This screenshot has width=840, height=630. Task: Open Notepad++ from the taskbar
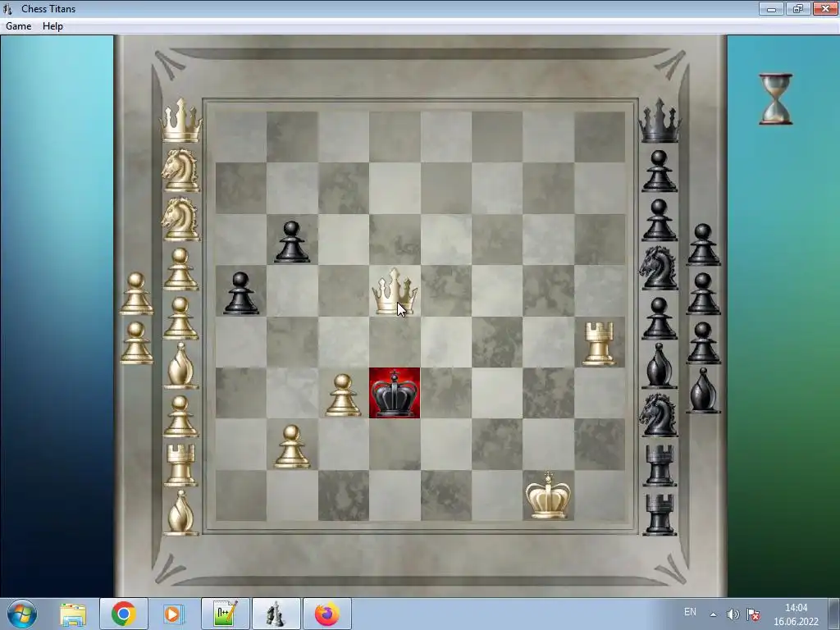tap(225, 614)
